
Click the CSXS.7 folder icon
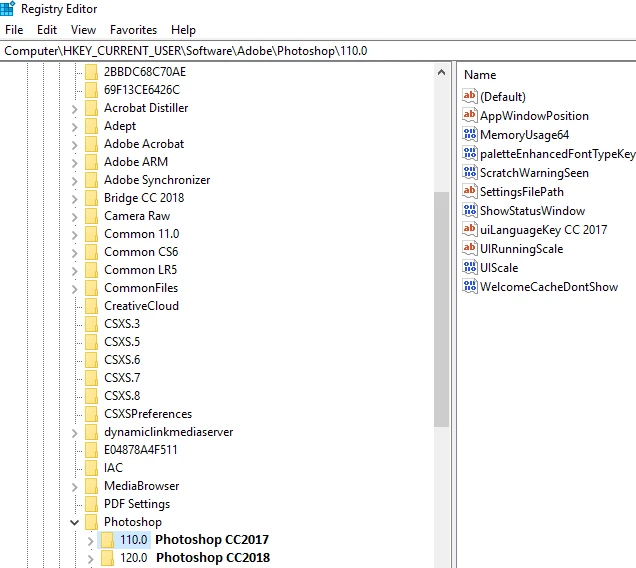tap(91, 378)
